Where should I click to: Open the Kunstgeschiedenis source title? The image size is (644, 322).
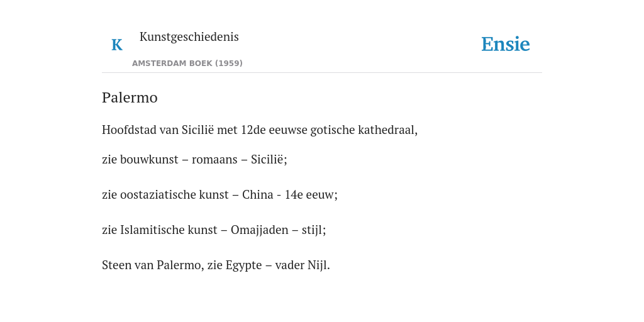pos(189,37)
